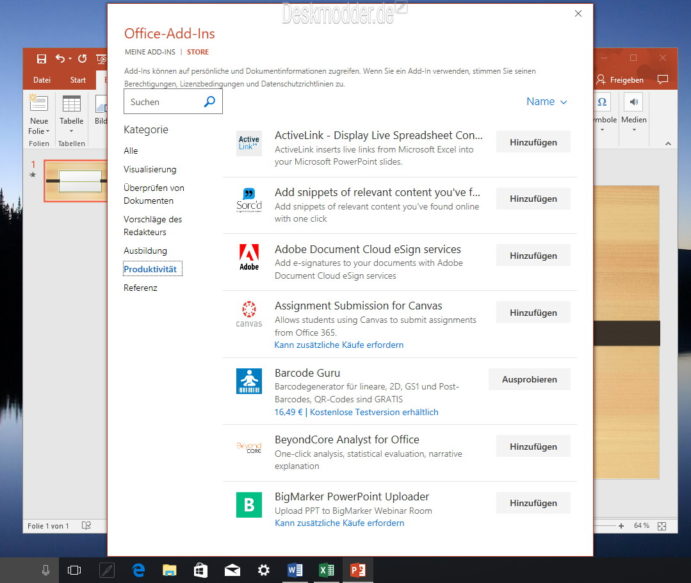Screen dimensions: 691x583
Task: Select Überprüfen von Dokumenten category
Action: tap(154, 194)
